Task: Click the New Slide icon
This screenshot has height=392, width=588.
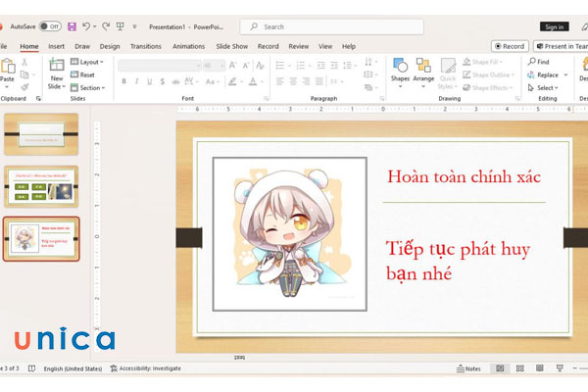Action: 57,65
